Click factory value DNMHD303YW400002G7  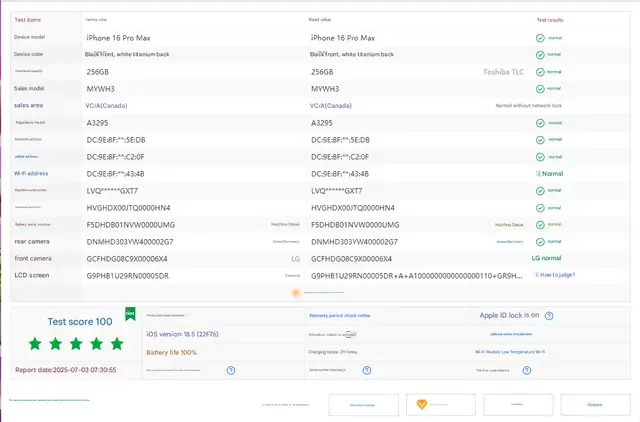130,242
